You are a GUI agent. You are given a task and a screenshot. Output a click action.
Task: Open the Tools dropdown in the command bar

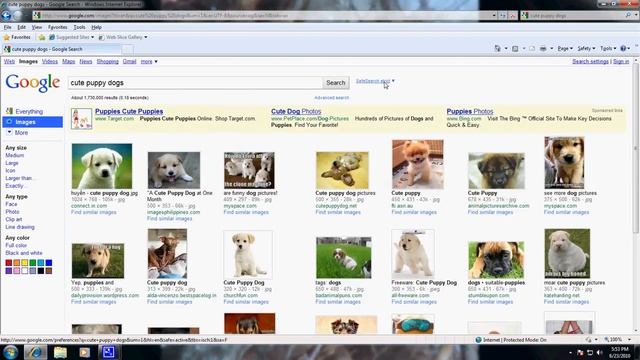click(608, 48)
